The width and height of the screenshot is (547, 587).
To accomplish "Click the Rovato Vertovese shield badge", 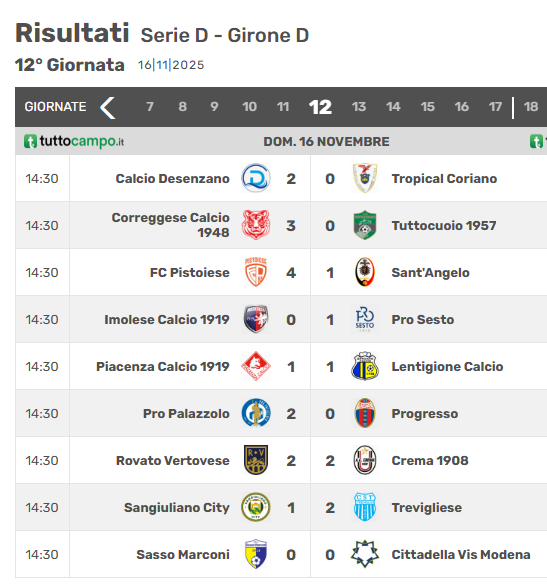I will coord(256,460).
